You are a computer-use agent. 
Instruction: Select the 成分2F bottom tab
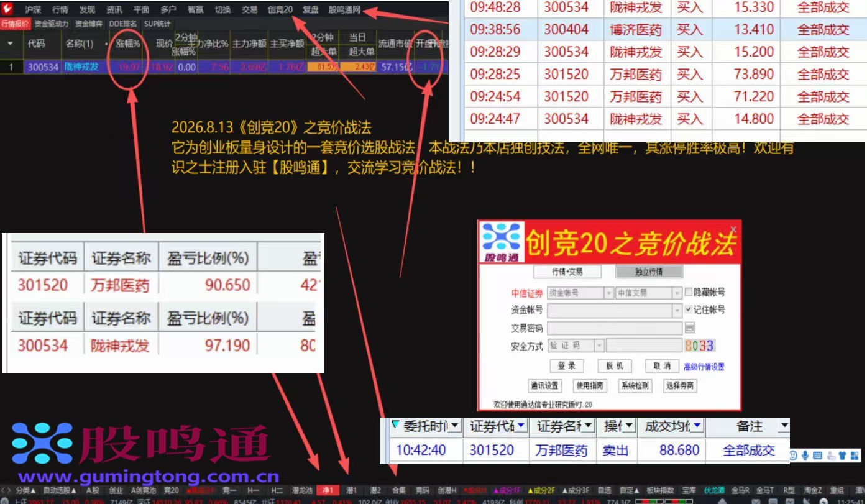coord(541,490)
